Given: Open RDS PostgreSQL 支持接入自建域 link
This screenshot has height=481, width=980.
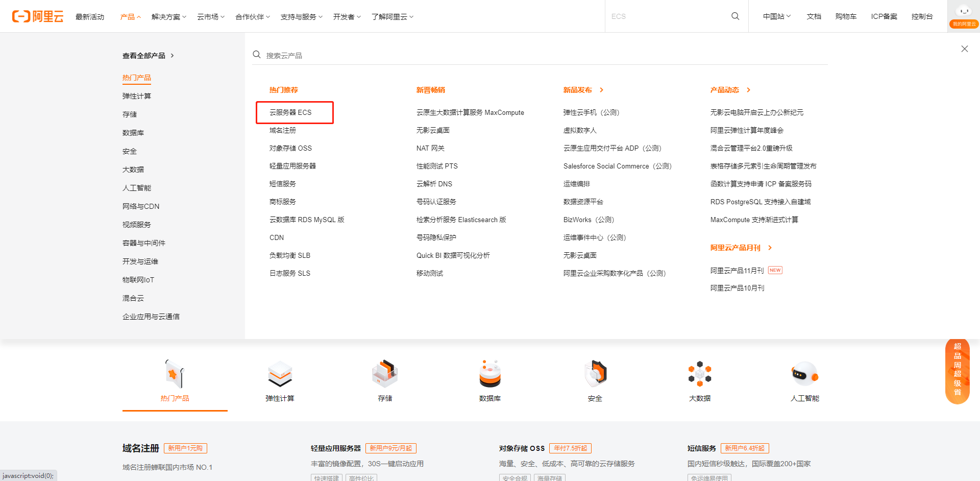Looking at the screenshot, I should pos(761,202).
